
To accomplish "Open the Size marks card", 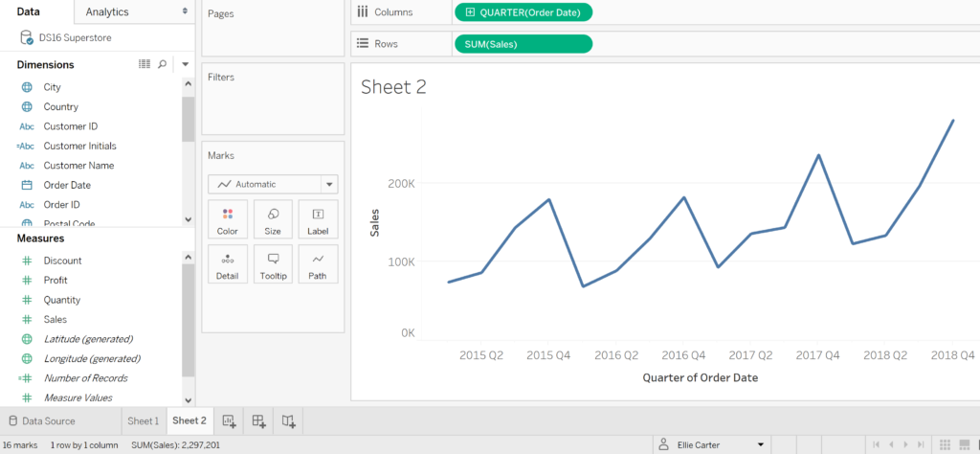I will click(x=273, y=219).
